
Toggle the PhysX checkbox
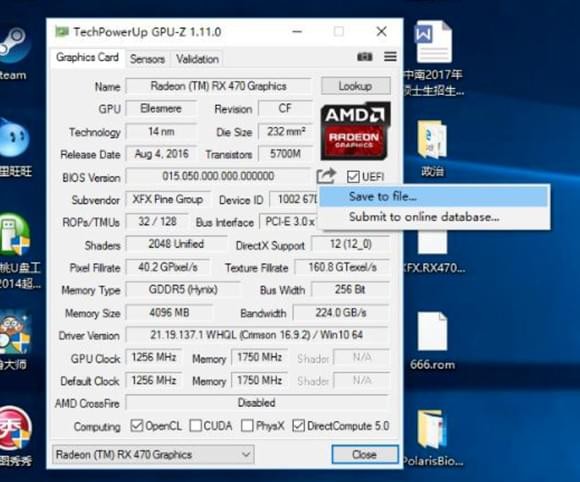point(247,426)
